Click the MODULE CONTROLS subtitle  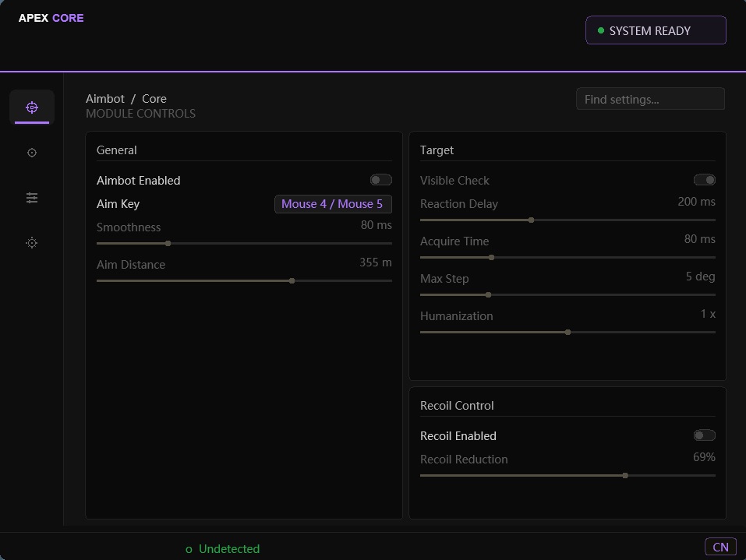(x=140, y=114)
